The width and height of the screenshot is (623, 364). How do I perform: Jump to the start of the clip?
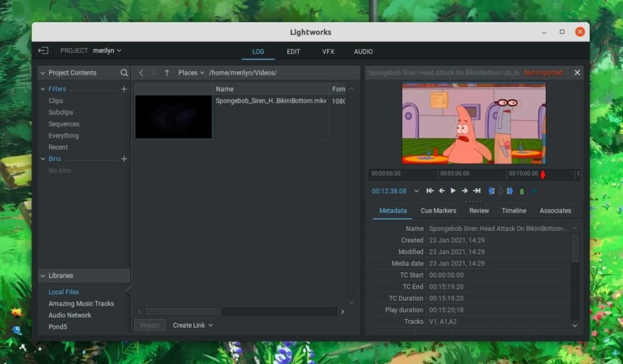click(x=430, y=191)
